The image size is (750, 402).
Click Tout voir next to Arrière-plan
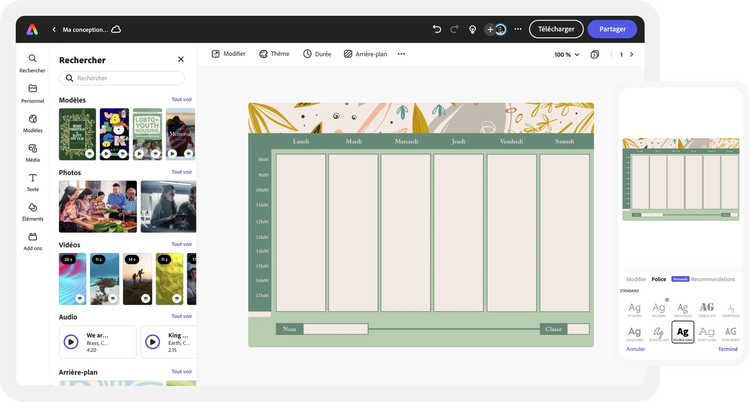[x=182, y=371]
